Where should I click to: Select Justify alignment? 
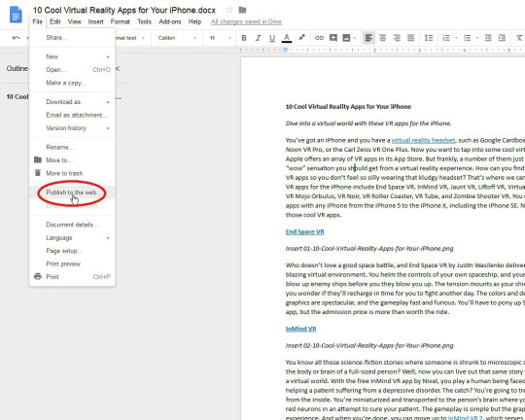click(x=410, y=38)
